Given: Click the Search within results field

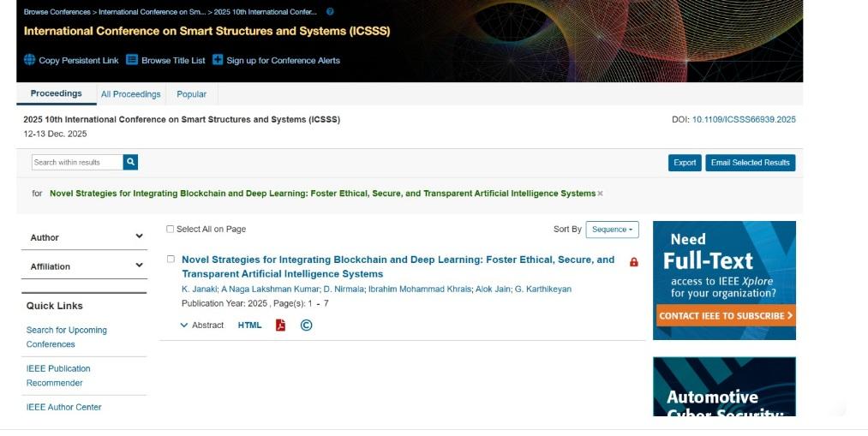Looking at the screenshot, I should click(x=77, y=162).
